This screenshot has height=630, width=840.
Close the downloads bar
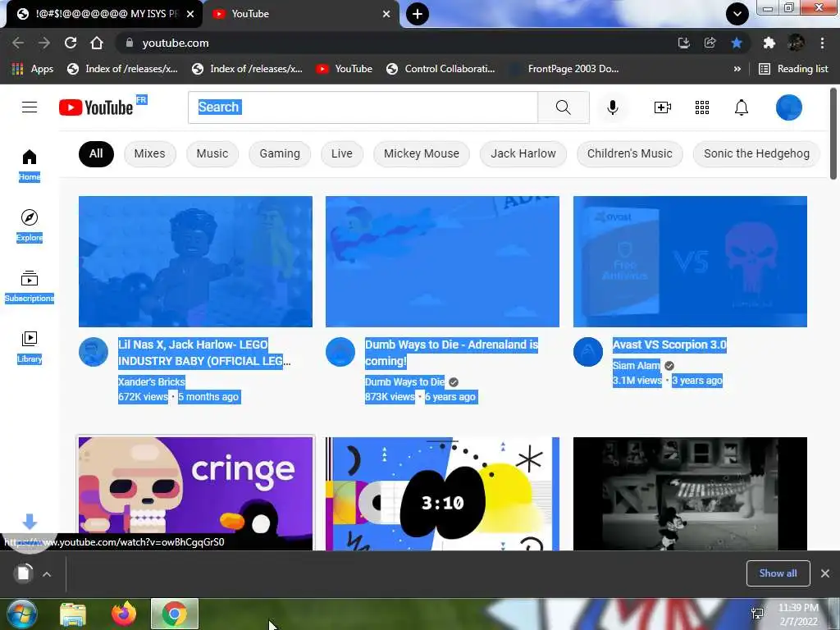pyautogui.click(x=825, y=573)
